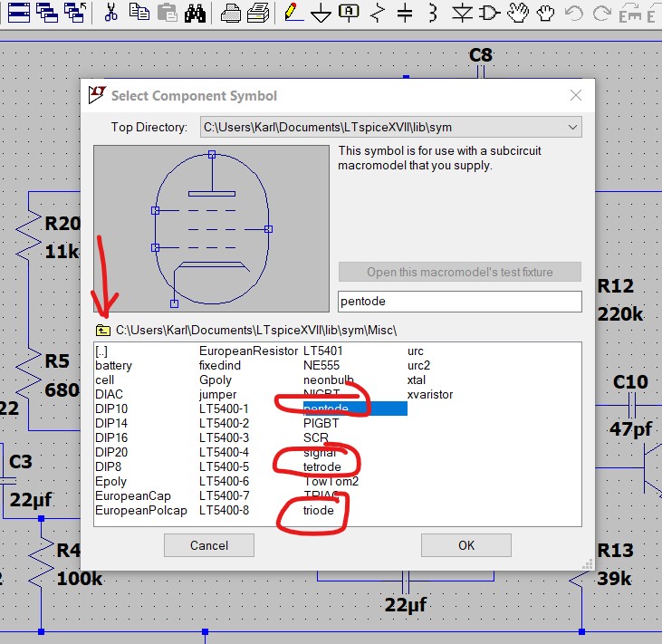Select DIP10 in the symbol list
662x644 pixels.
[111, 409]
